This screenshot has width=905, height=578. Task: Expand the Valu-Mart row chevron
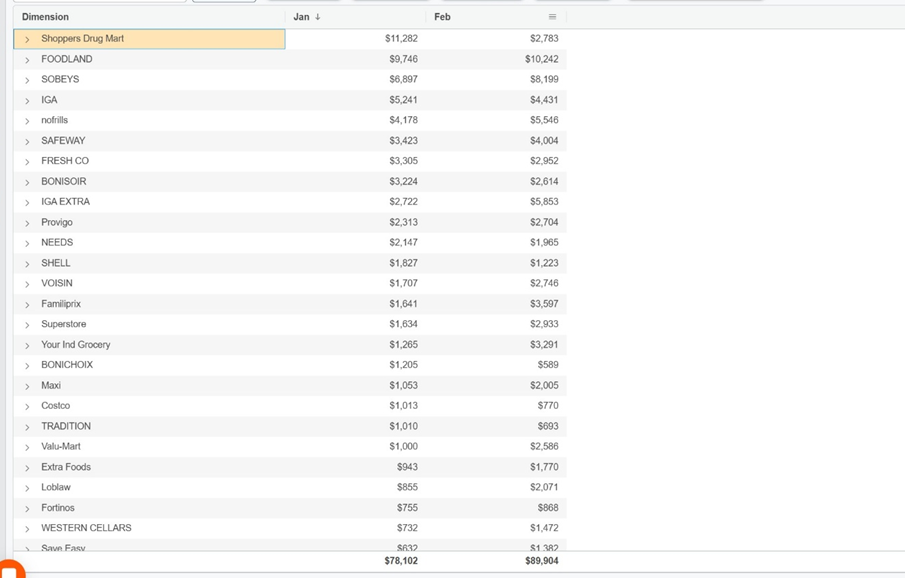pos(27,447)
